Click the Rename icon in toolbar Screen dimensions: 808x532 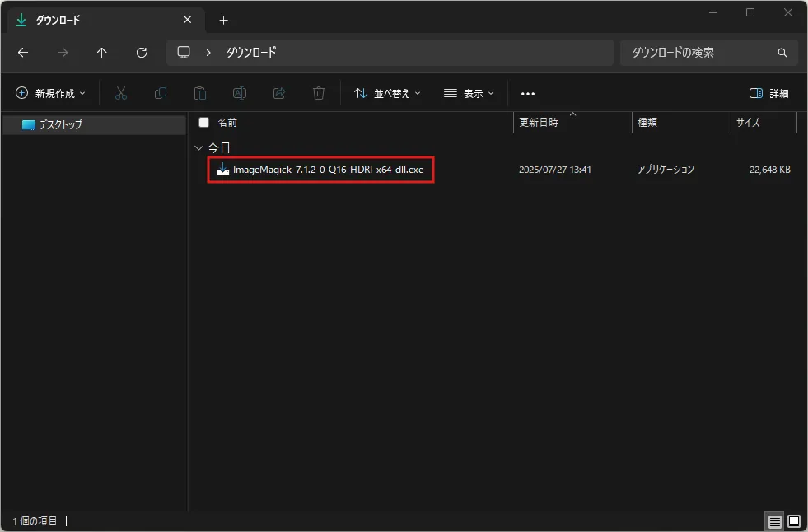(x=240, y=93)
